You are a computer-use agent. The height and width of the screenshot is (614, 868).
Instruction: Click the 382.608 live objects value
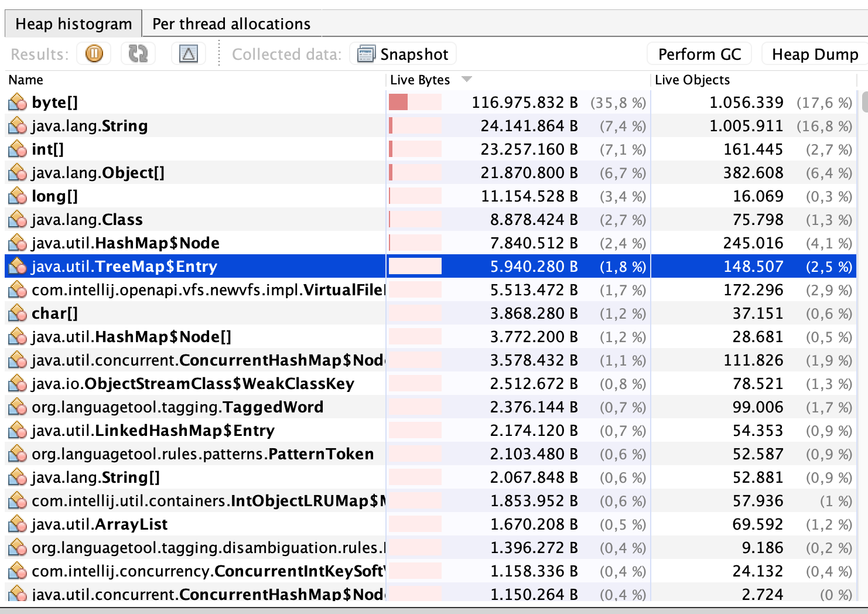pyautogui.click(x=753, y=173)
